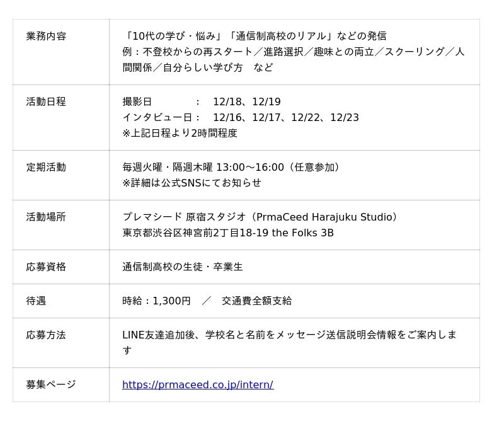Click the 活動場所 row label

click(x=46, y=217)
